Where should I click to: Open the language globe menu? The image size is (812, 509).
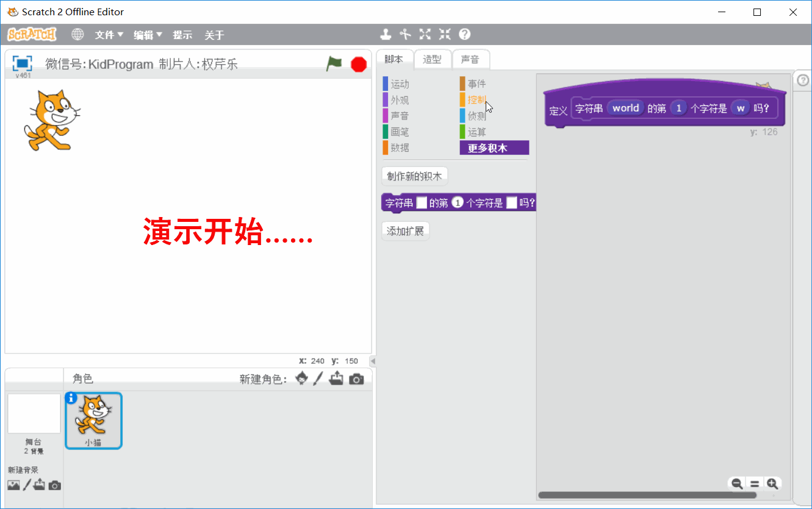pos(77,35)
